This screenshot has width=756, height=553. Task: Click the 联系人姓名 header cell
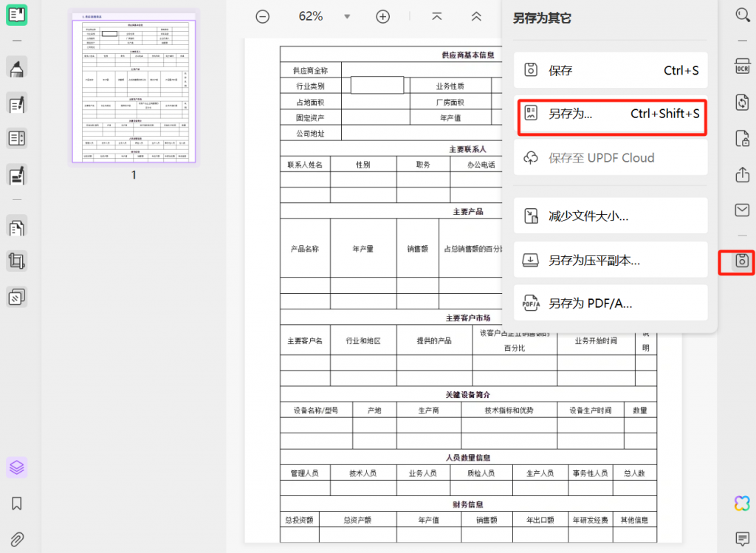pos(305,165)
